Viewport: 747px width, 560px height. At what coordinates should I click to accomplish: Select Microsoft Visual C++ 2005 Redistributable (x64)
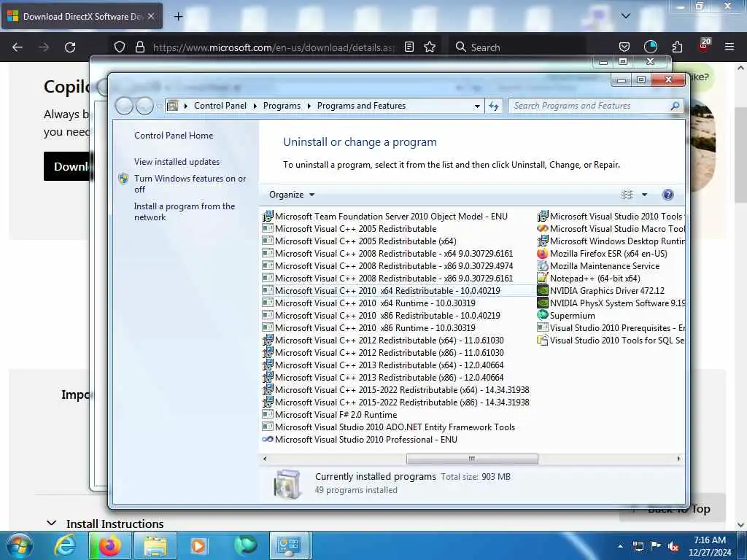pyautogui.click(x=359, y=241)
